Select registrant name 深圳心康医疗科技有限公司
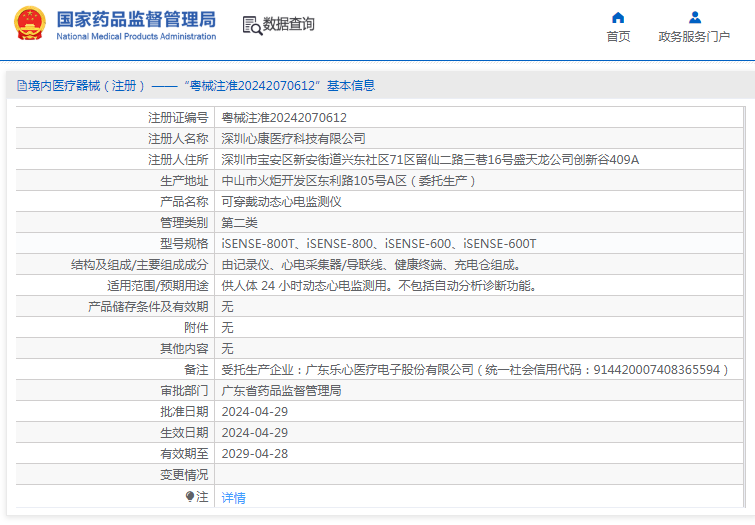 tap(293, 139)
